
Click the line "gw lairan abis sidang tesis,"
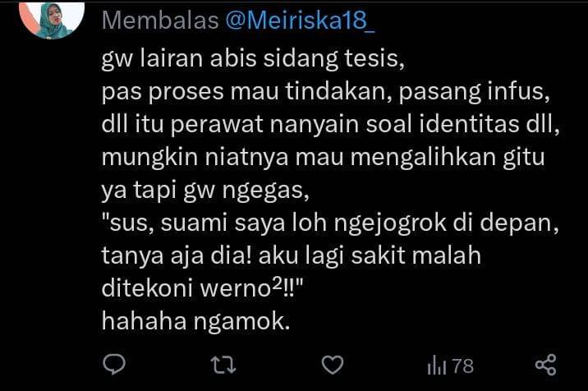253,59
